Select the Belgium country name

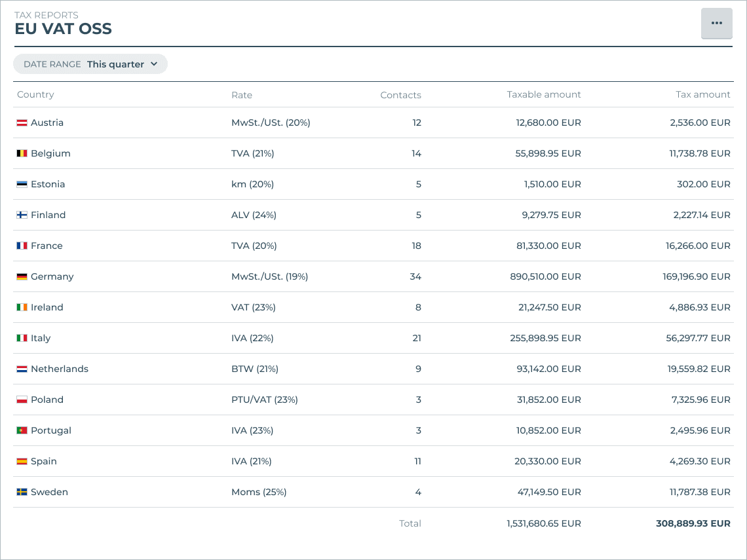(50, 153)
